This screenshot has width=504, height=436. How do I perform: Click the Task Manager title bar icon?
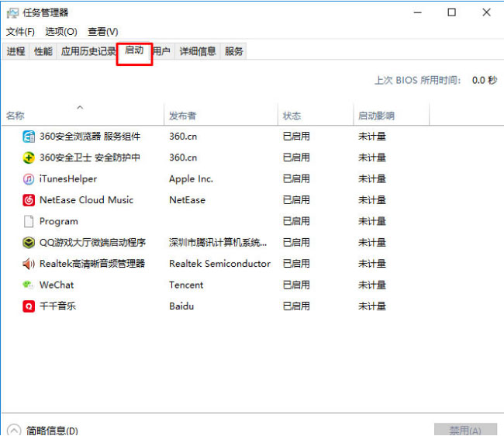pyautogui.click(x=12, y=13)
